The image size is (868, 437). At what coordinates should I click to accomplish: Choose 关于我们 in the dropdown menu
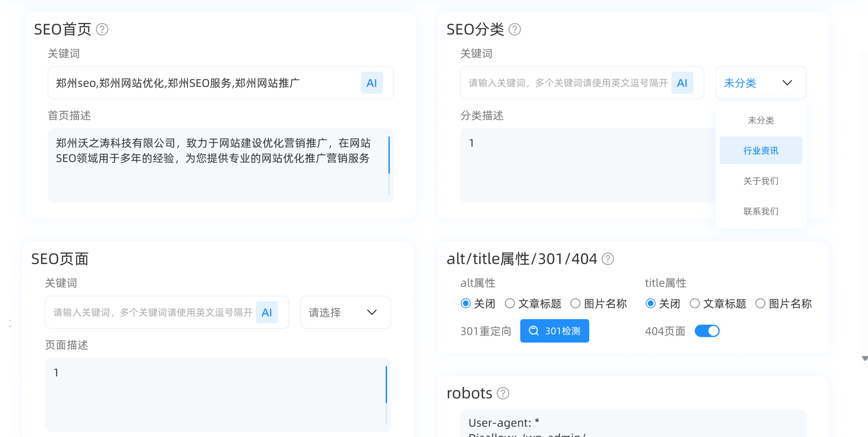tap(761, 181)
